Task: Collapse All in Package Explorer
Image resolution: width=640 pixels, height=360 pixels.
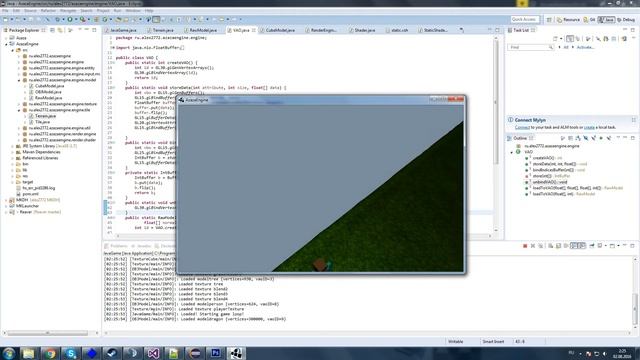Action: (x=52, y=30)
